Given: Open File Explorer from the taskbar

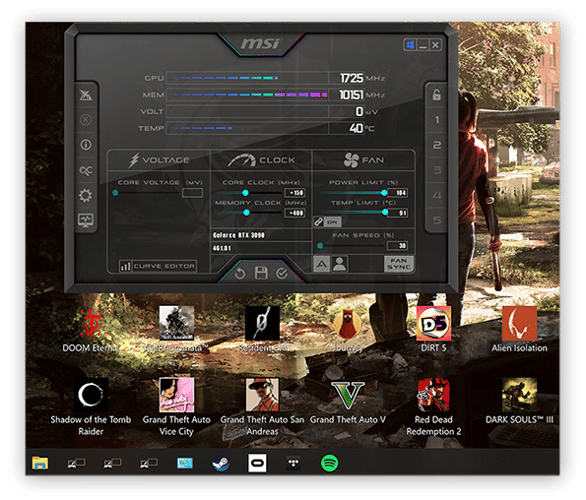Looking at the screenshot, I should point(40,463).
